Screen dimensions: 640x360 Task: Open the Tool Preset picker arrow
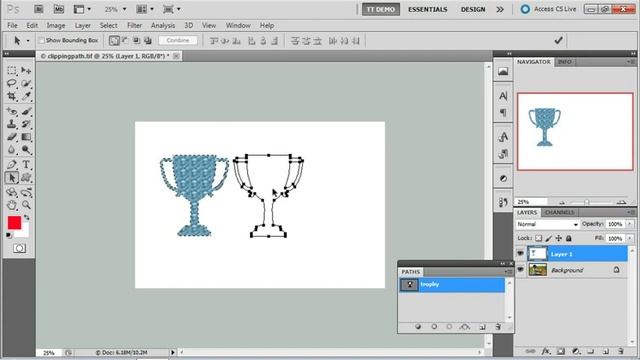tap(28, 40)
